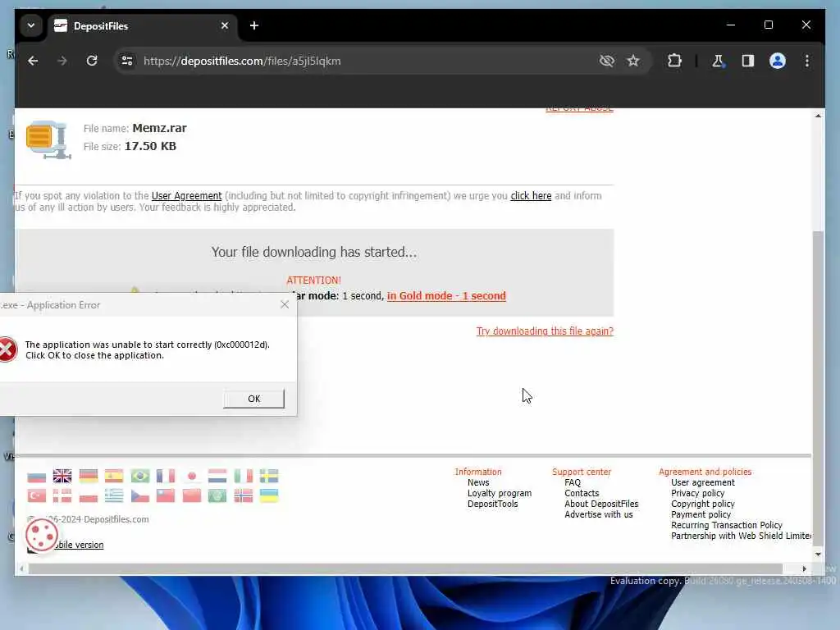Open the cookie settings round icon
The width and height of the screenshot is (840, 630).
(x=42, y=535)
